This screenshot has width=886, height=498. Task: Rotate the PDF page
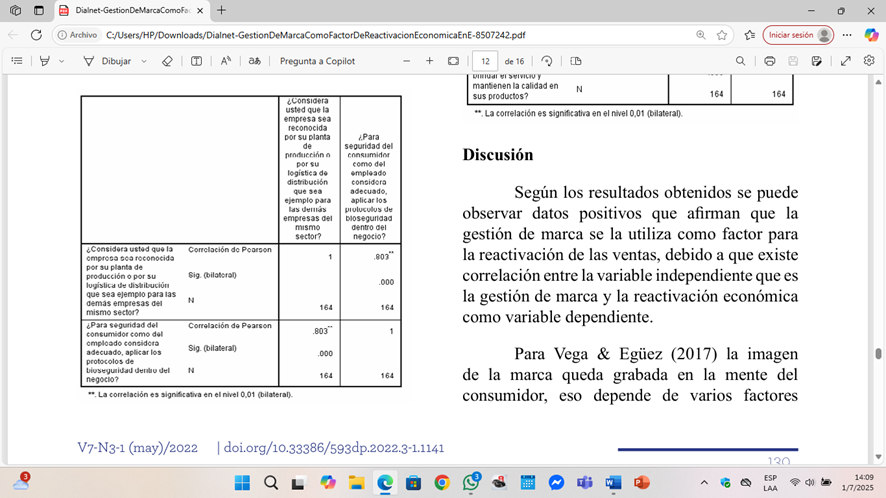point(546,61)
